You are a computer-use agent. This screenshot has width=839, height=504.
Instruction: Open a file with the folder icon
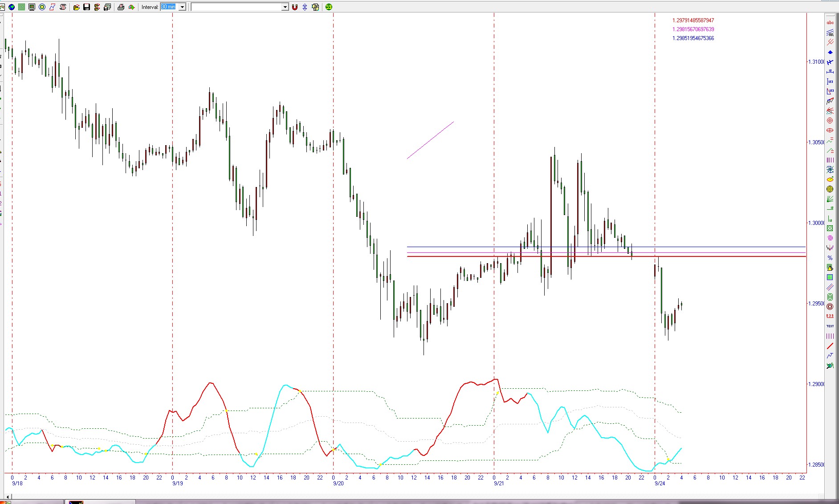click(77, 7)
